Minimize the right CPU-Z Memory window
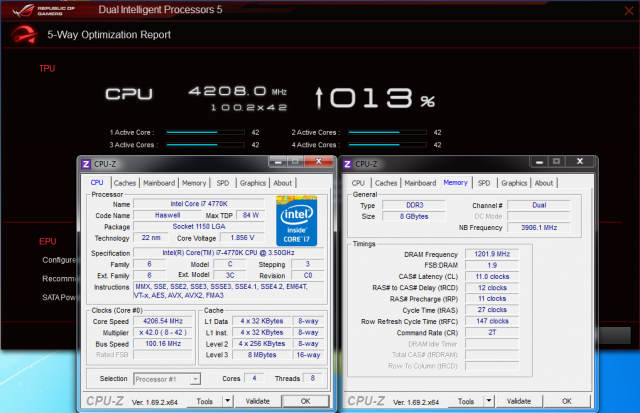 (x=539, y=162)
